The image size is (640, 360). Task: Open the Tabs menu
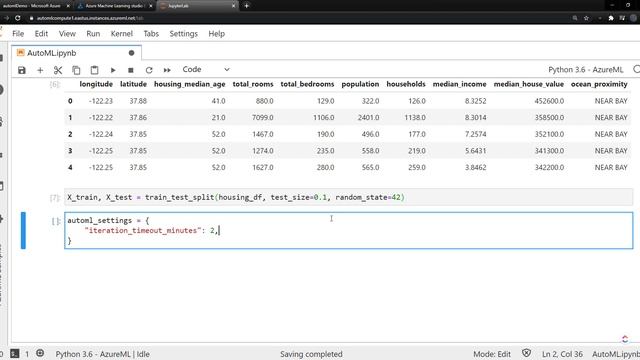[x=151, y=34]
